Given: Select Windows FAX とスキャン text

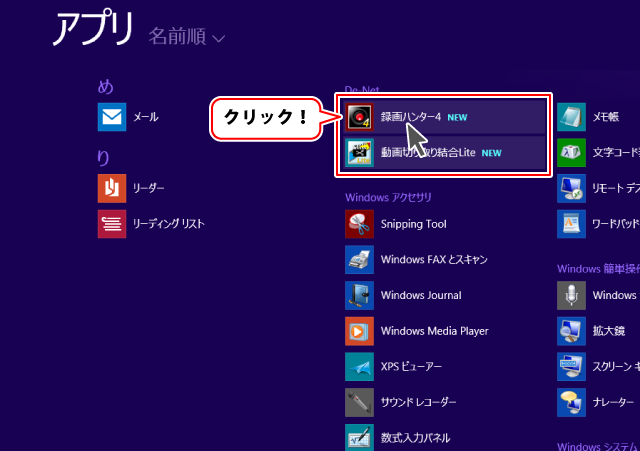Looking at the screenshot, I should pos(434,260).
